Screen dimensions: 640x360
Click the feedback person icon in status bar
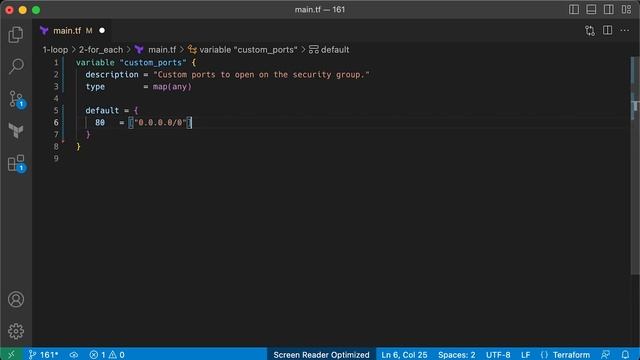point(605,354)
